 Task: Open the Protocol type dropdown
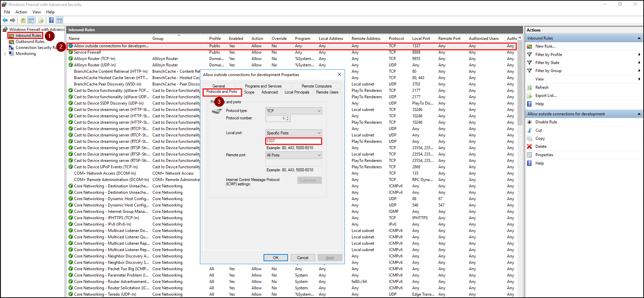click(293, 111)
